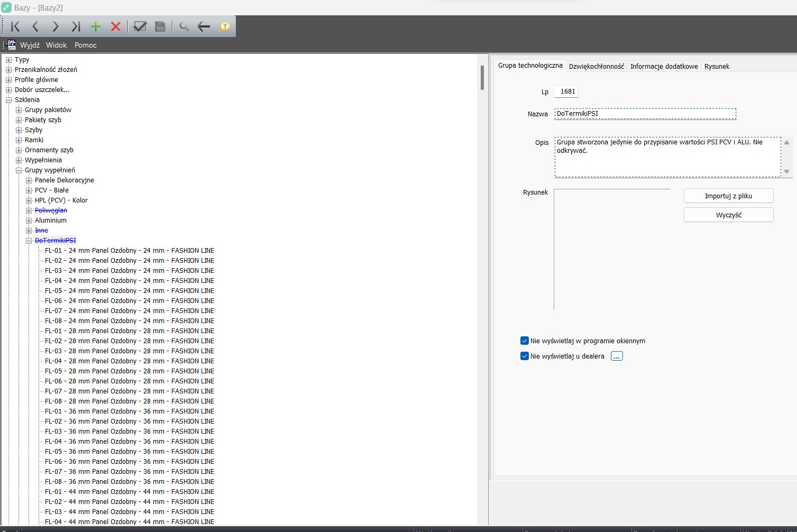Screen dimensions: 797x532
Task: Expand the PCV - Białe node
Action: 29,190
